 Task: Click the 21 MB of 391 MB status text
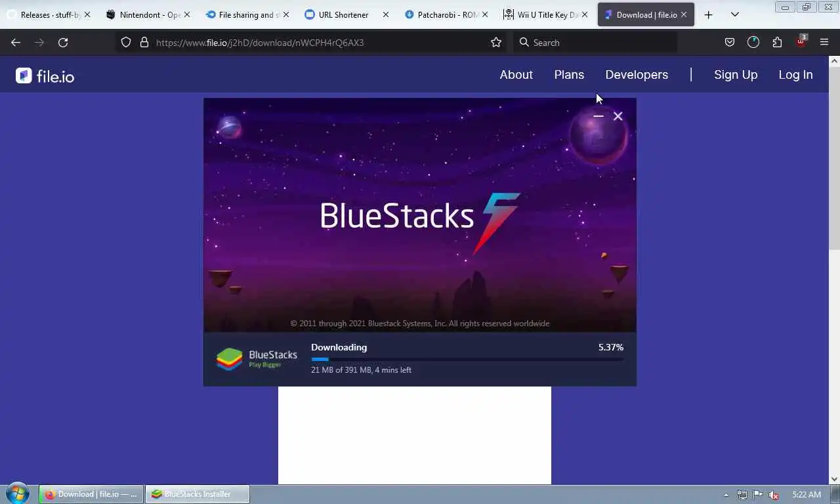tap(361, 370)
